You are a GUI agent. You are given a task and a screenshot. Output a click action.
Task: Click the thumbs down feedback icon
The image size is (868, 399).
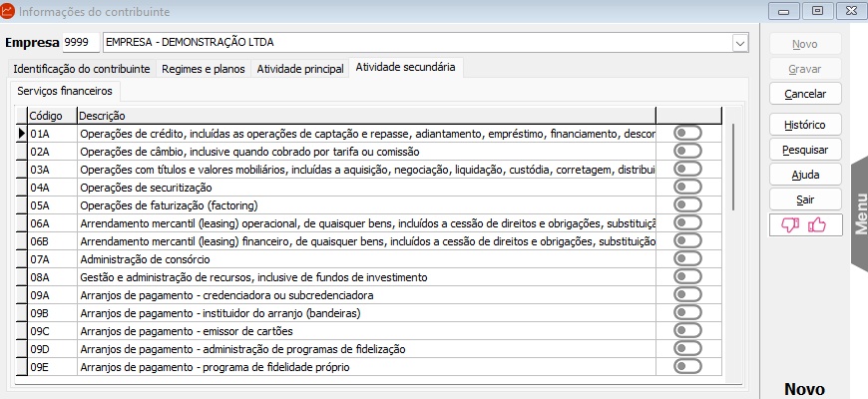click(790, 224)
